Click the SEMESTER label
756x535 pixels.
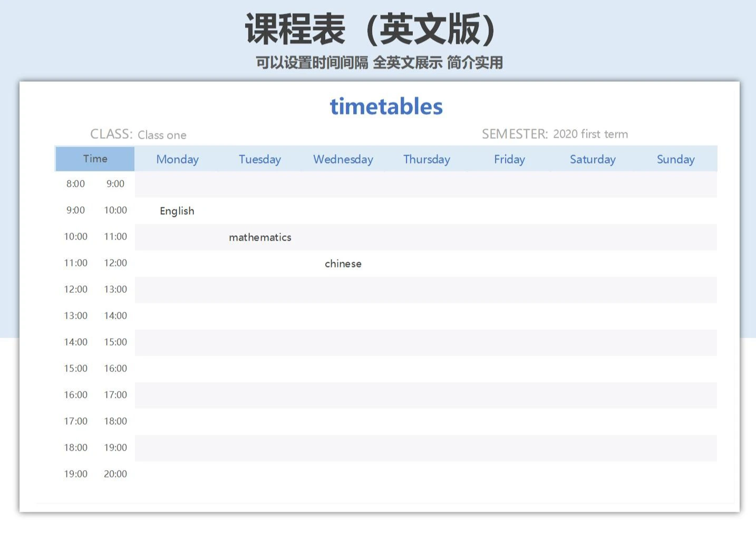pos(514,133)
